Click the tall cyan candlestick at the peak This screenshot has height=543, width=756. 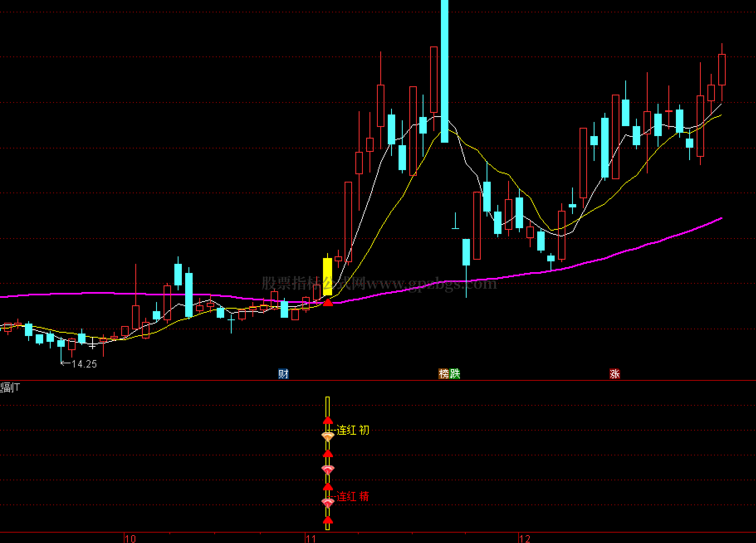(x=444, y=71)
